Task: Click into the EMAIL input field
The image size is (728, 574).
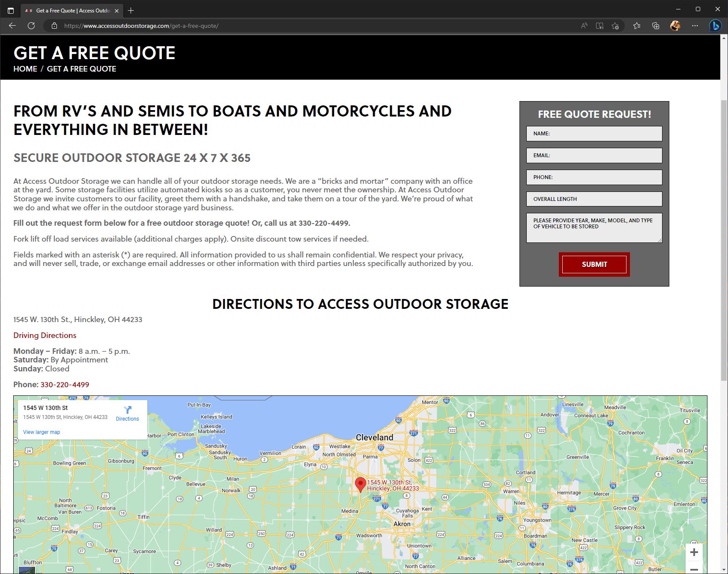Action: coord(594,155)
